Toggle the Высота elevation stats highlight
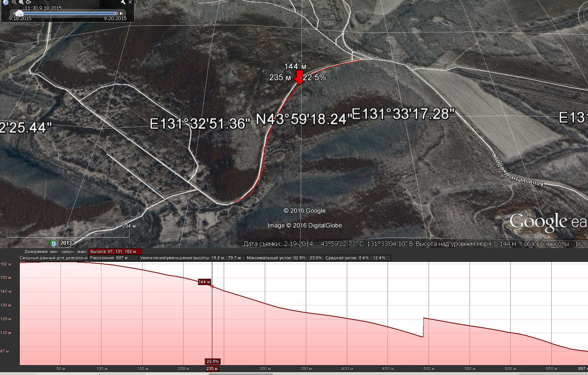The width and height of the screenshot is (588, 375). [115, 252]
